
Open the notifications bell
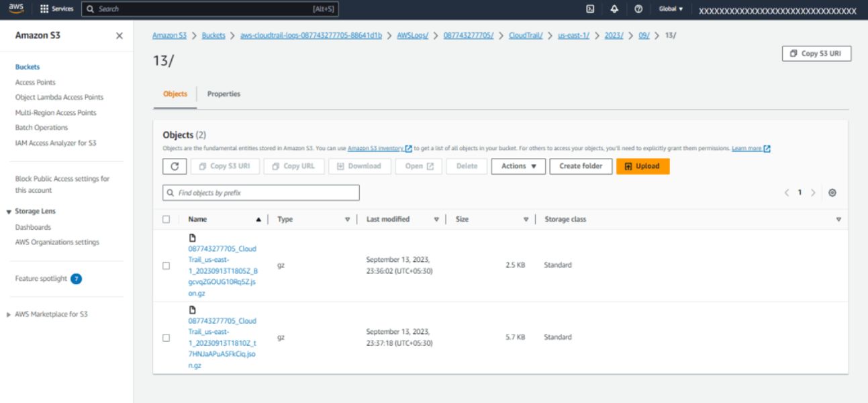pos(614,9)
